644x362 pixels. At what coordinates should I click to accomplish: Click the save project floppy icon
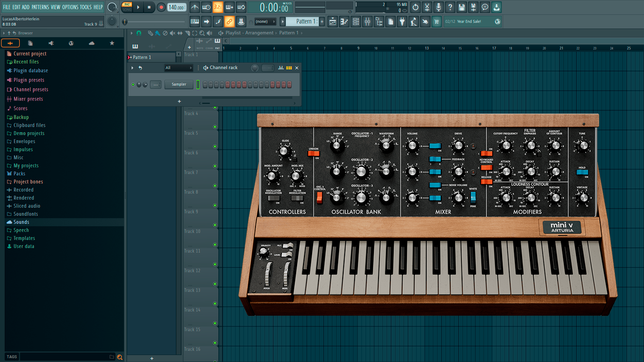click(x=462, y=7)
